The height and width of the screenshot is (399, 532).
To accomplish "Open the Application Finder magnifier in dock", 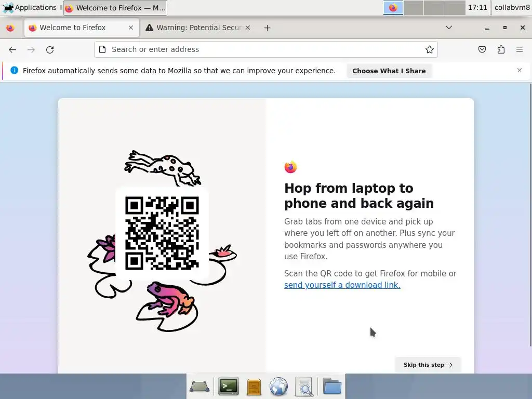I will click(304, 387).
